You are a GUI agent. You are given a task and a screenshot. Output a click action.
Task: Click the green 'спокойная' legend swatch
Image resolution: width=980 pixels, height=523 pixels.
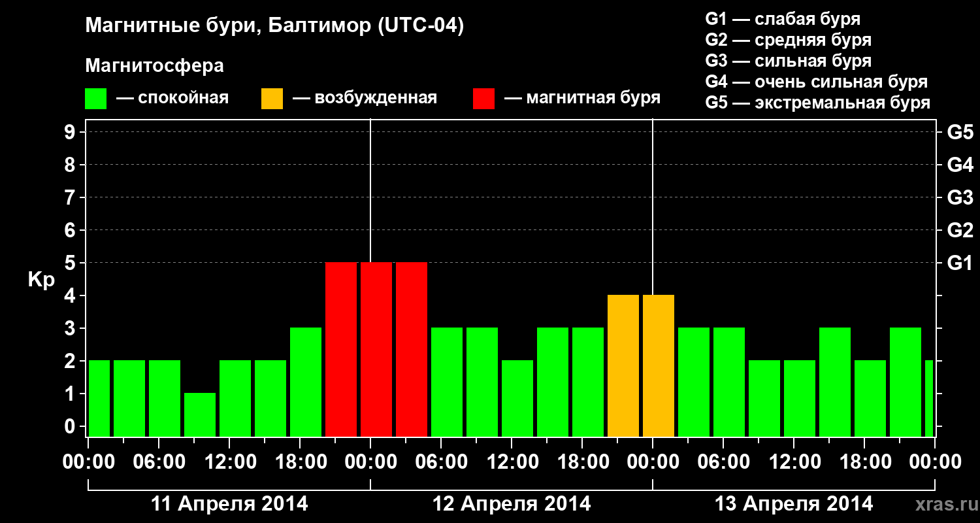tap(96, 99)
